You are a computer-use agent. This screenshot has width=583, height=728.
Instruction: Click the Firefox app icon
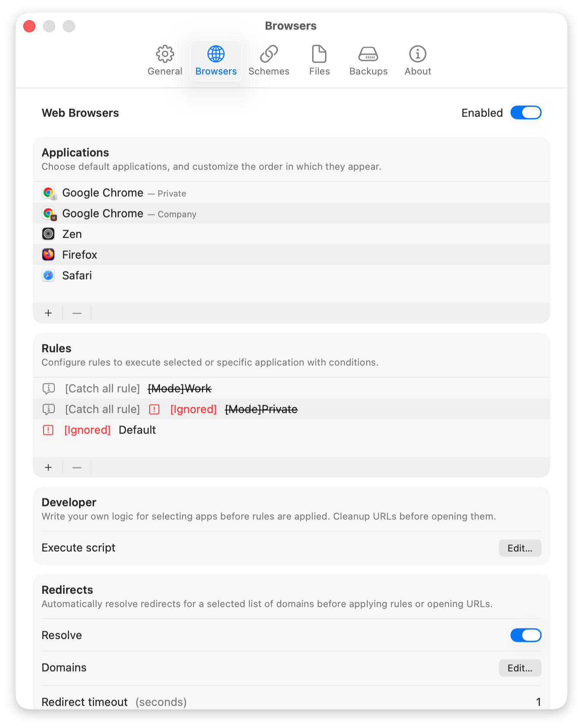(x=48, y=254)
